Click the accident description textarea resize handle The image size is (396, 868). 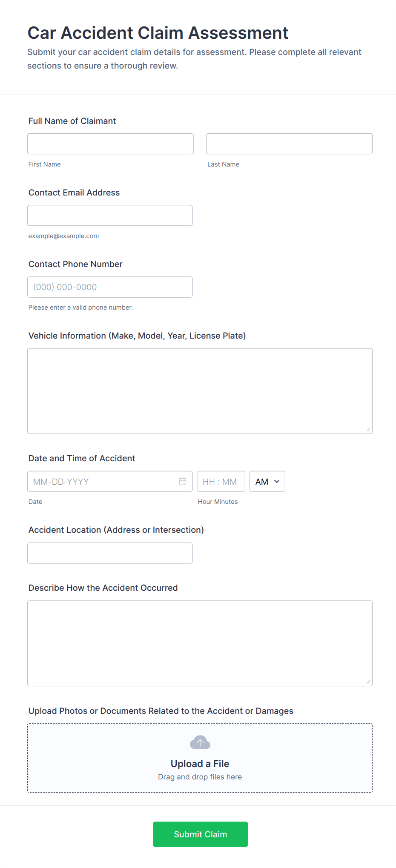pyautogui.click(x=368, y=682)
